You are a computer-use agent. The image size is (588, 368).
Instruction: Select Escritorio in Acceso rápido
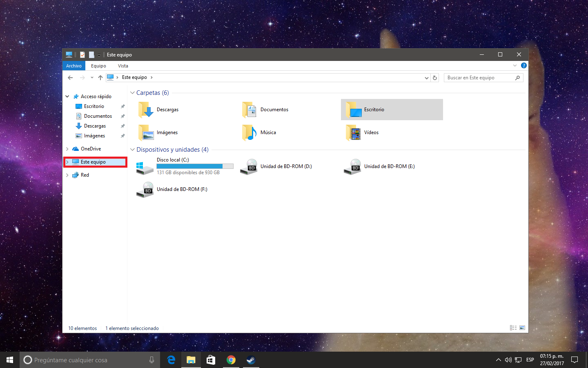(94, 106)
